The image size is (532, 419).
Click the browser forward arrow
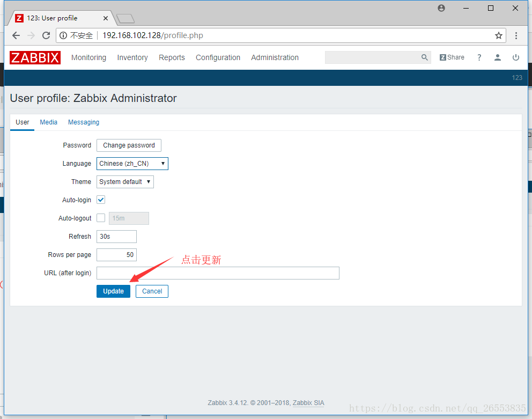31,35
